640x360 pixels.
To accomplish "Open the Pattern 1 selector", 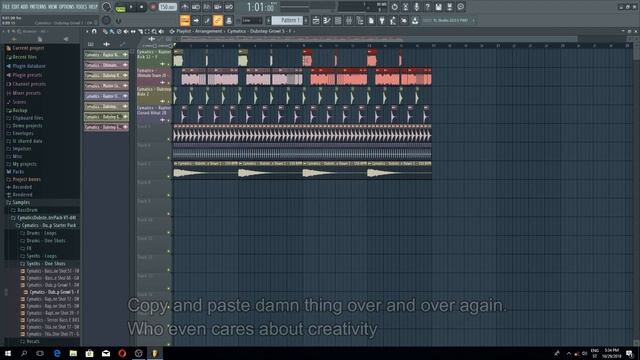I will pos(288,20).
